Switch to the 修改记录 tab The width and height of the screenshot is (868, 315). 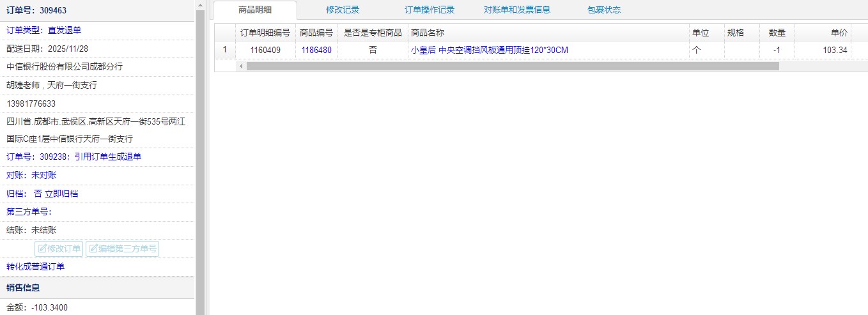(x=343, y=10)
